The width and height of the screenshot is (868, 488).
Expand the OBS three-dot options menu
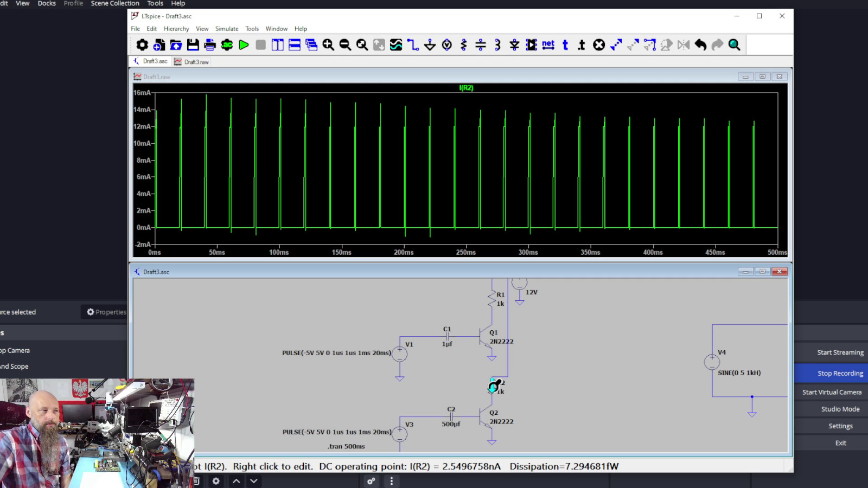pyautogui.click(x=391, y=481)
